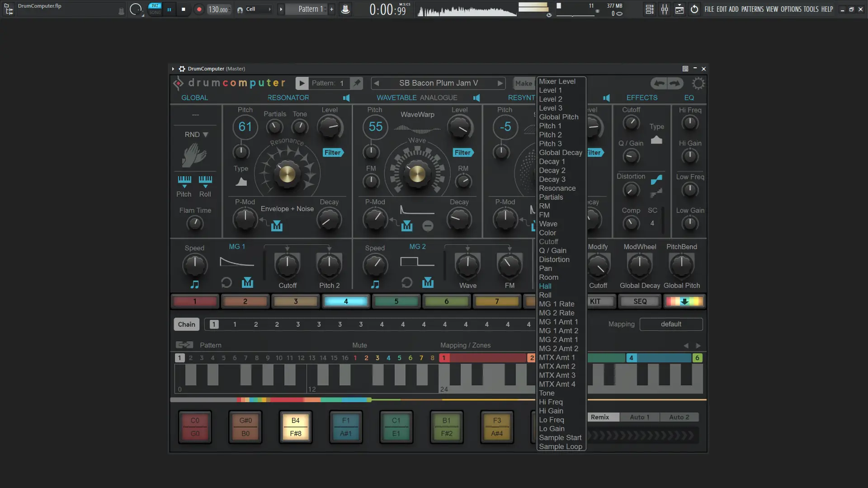Viewport: 868px width, 488px height.
Task: Toggle the Chain button on
Action: coord(186,324)
